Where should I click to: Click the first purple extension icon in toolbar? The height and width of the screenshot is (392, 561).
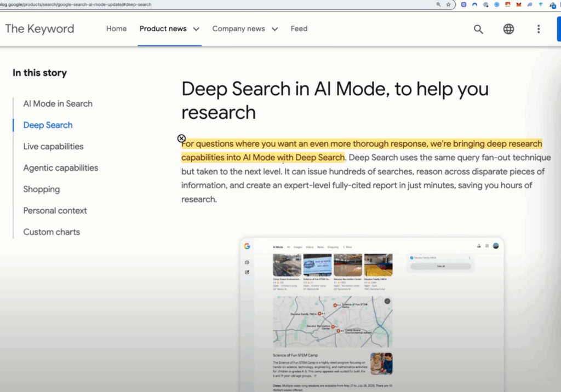tap(463, 4)
